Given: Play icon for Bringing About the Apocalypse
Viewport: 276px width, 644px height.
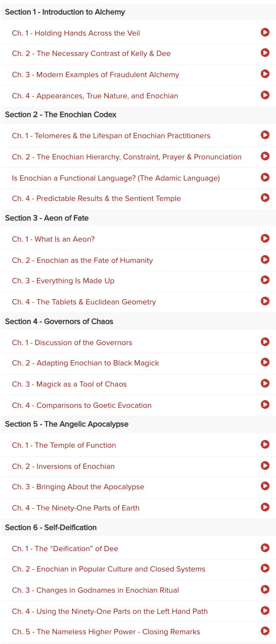Looking at the screenshot, I should (265, 486).
